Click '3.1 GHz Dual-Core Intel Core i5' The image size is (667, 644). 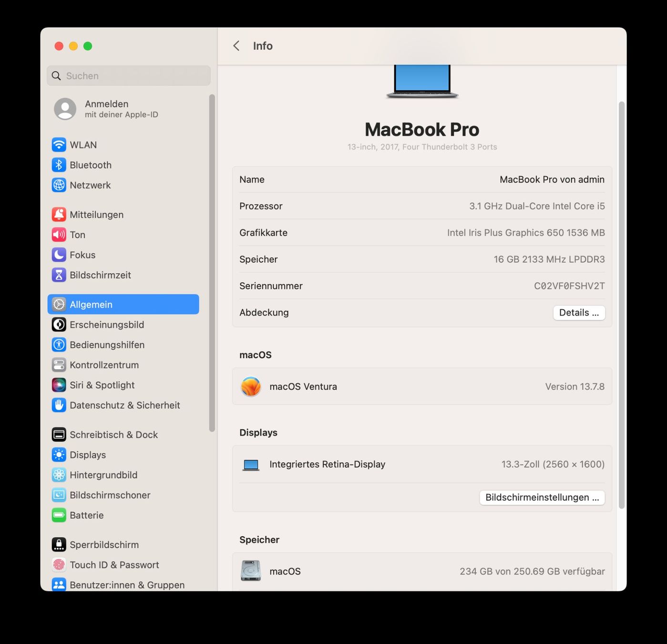[537, 206]
